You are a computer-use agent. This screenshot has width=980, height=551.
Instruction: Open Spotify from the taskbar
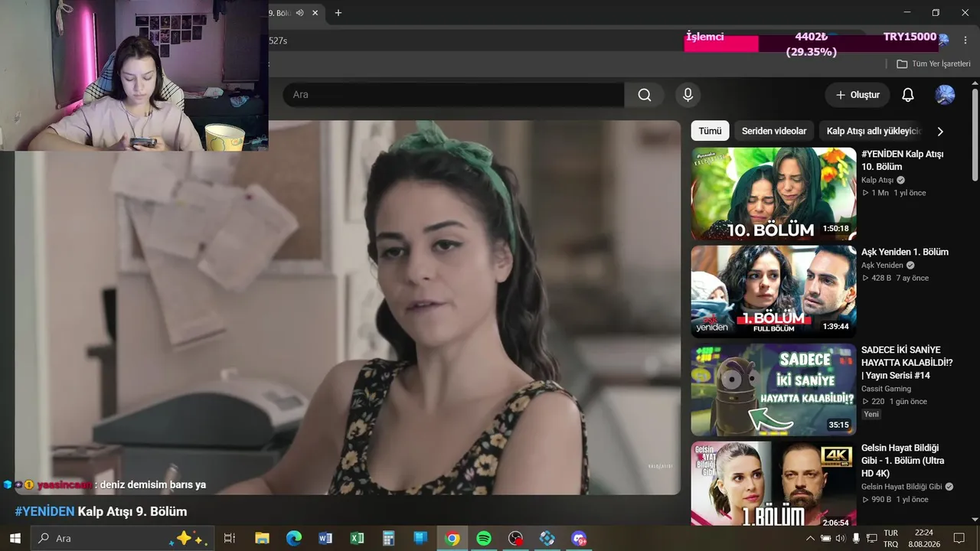pos(484,538)
